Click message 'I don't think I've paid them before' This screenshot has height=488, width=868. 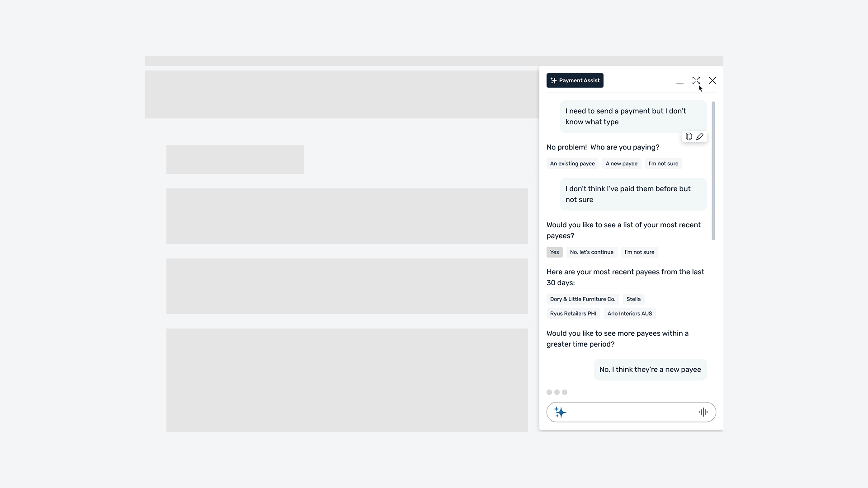pos(633,194)
